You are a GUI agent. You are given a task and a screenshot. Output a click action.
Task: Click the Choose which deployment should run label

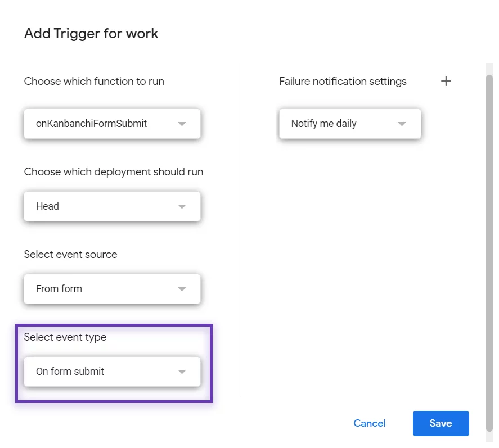[x=113, y=171]
